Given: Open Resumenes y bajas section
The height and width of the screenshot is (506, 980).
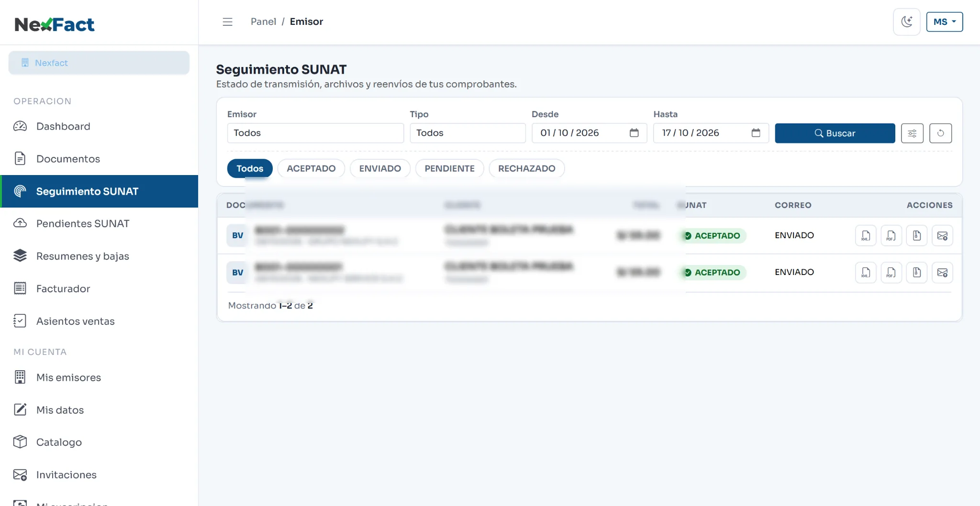Looking at the screenshot, I should tap(99, 256).
